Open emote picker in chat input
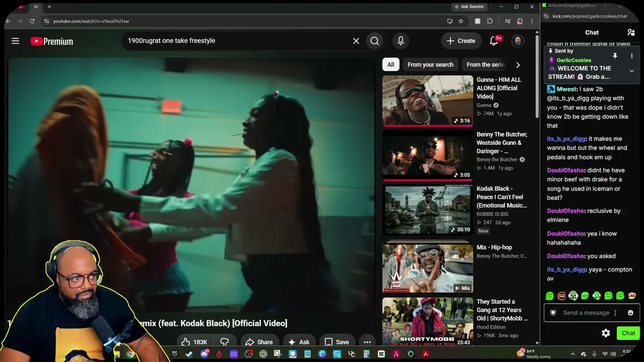644x362 pixels. [x=630, y=313]
